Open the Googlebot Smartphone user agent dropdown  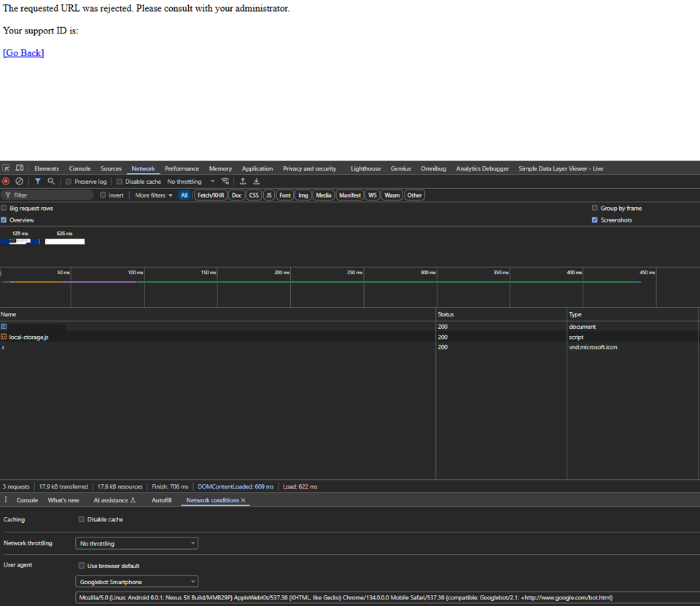136,582
